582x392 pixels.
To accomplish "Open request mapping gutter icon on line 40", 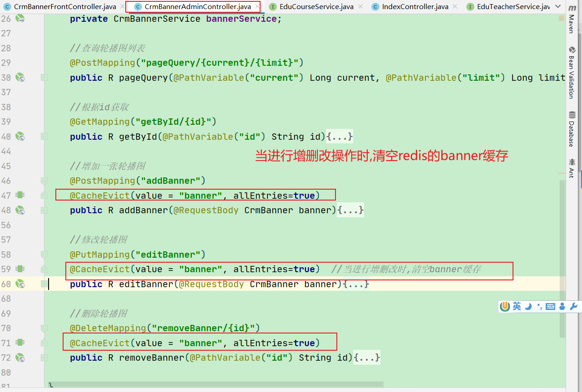I will pos(20,136).
